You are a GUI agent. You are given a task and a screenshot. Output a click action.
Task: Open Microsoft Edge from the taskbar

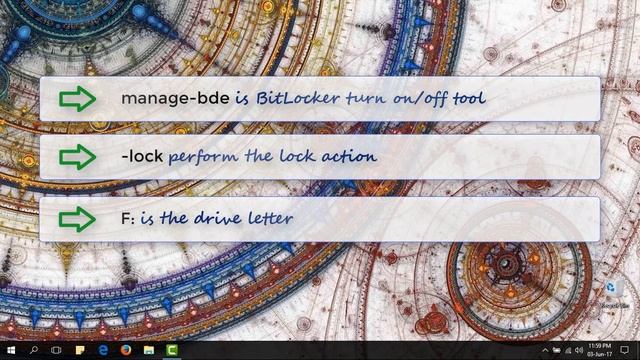103,350
